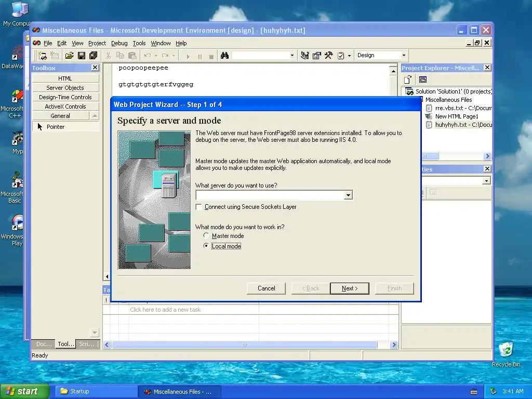Click the Save floppy disk icon
This screenshot has height=399, width=532.
tap(82, 56)
